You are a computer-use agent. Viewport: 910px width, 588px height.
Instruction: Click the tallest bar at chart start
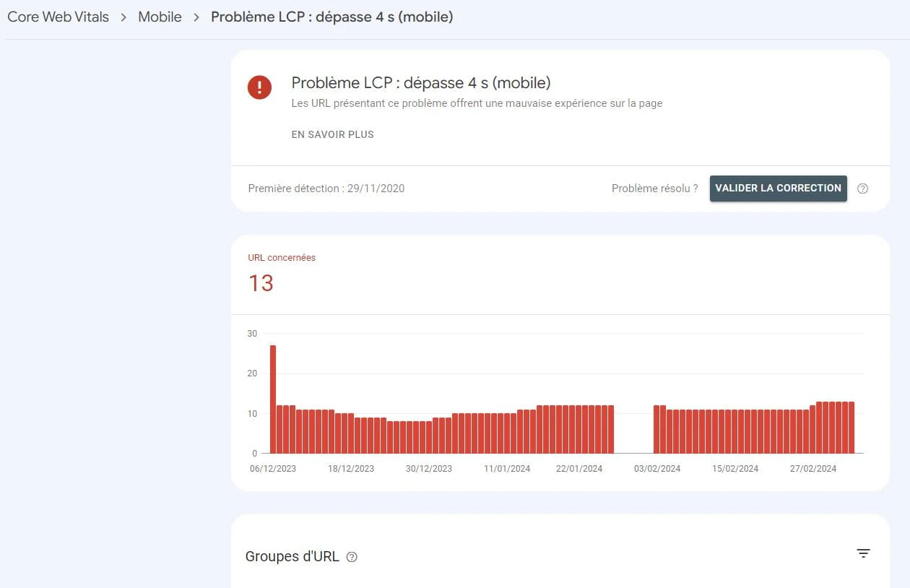272,399
